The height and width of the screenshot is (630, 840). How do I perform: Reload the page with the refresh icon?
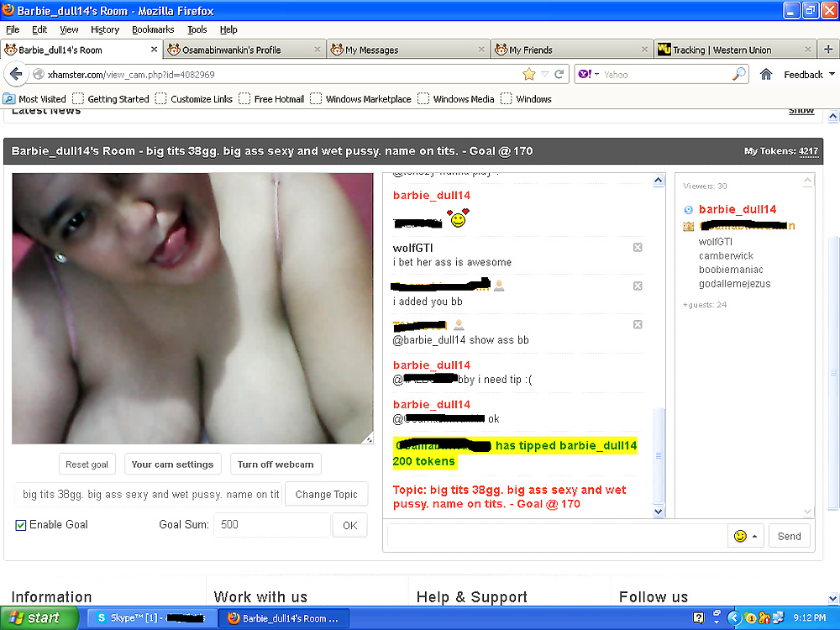click(559, 74)
